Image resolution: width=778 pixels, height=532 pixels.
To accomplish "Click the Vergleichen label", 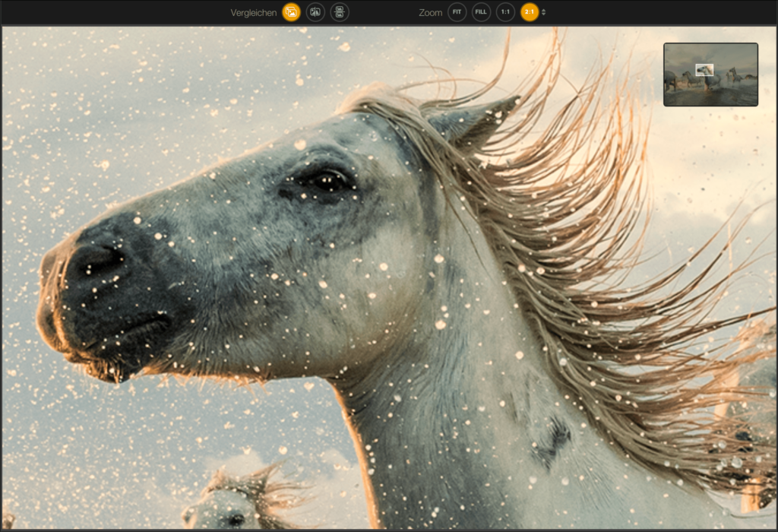I will (x=254, y=13).
